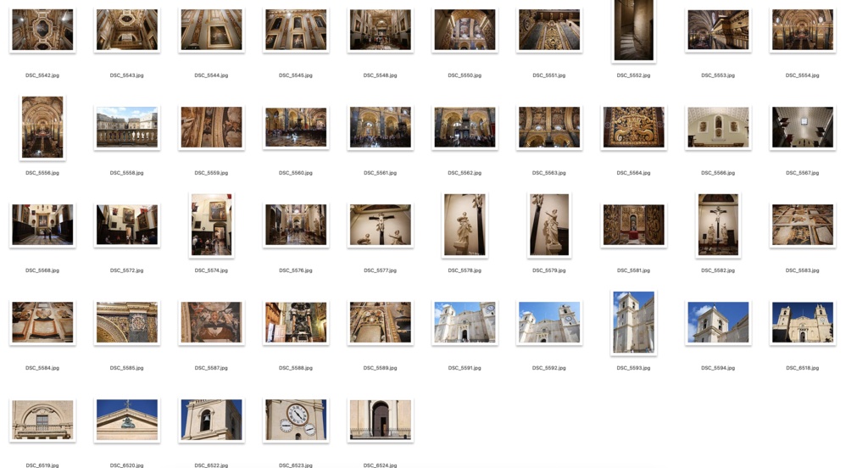This screenshot has height=468, width=868.
Task: Click file name text DSC_5553.jpg
Action: (718, 75)
